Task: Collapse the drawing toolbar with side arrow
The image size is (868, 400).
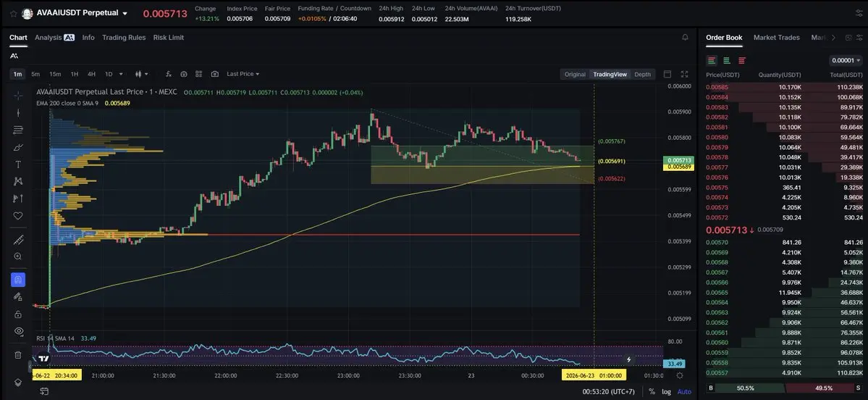Action: [x=30, y=366]
